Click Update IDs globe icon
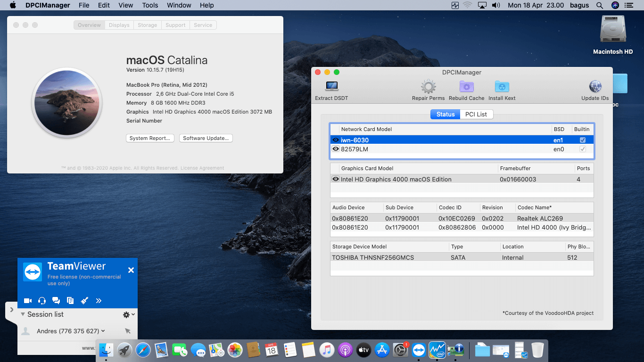This screenshot has height=362, width=644. (595, 87)
